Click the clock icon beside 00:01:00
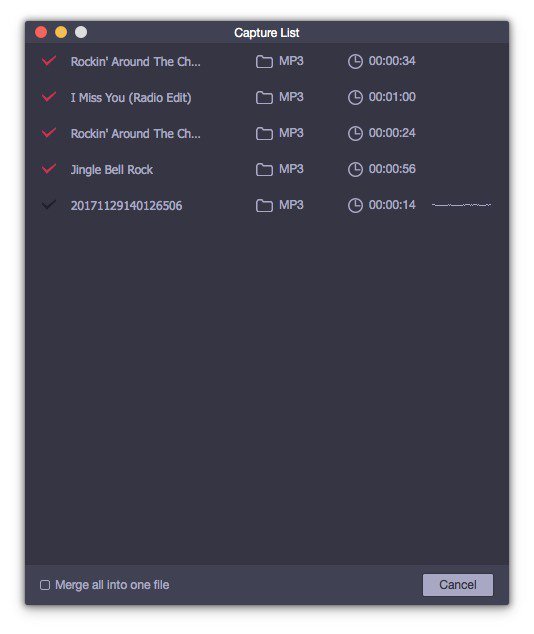Screen dimensions: 534x634 355,97
